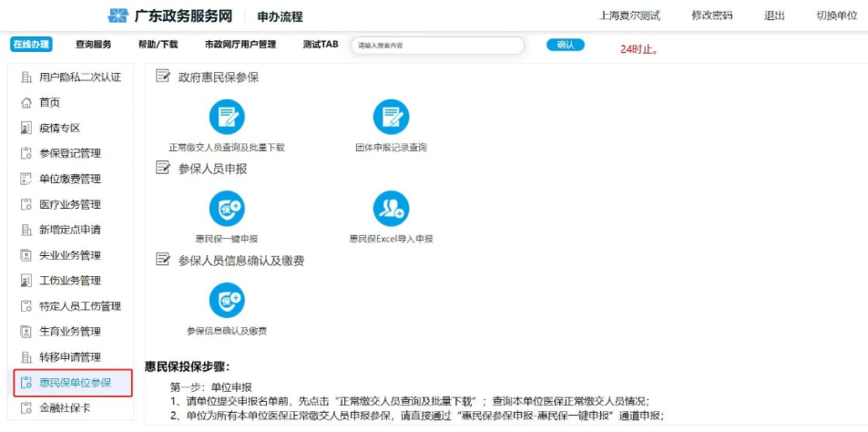Click the 参保人员信息确认及缴费 section heading
868x432 pixels.
point(240,261)
